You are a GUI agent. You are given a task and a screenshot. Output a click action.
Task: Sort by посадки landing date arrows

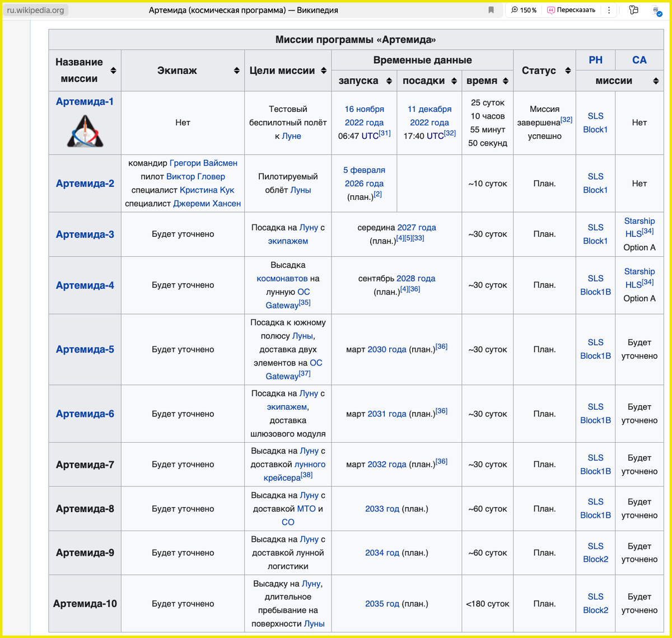453,81
